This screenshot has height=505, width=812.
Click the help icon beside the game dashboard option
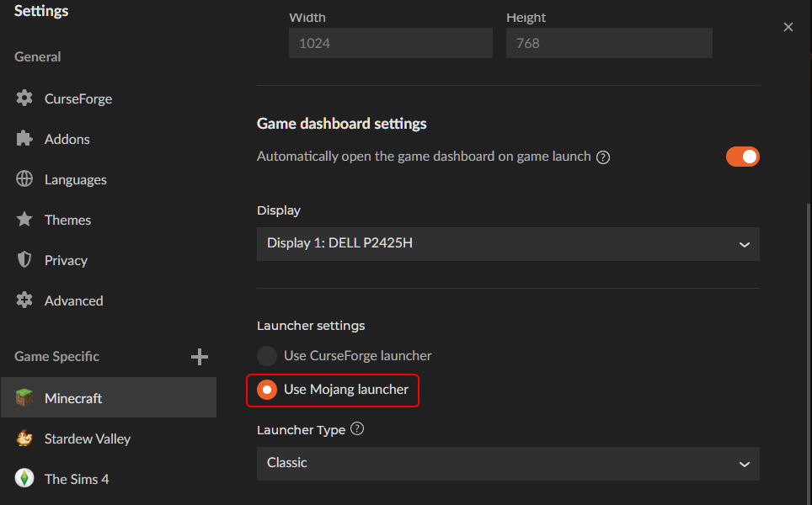tap(603, 157)
